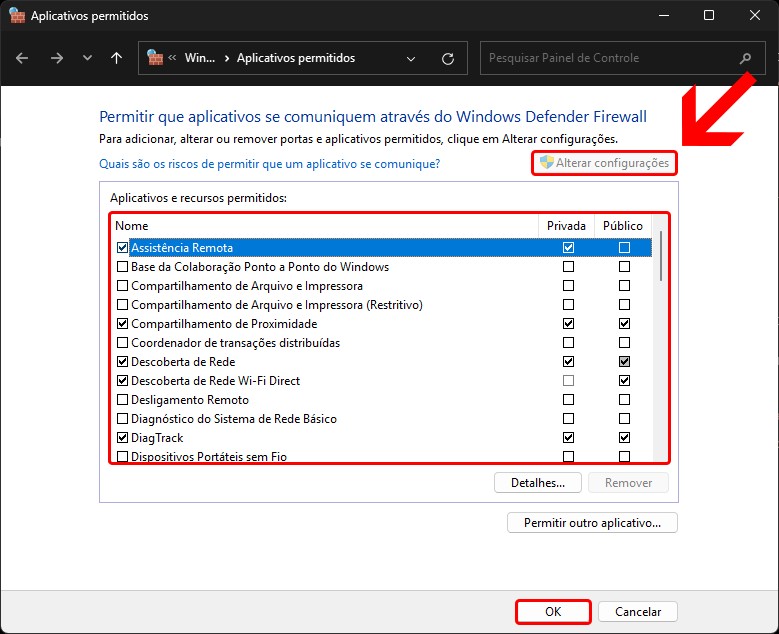
Task: Enable Público for Assistência Remota
Action: click(x=624, y=247)
